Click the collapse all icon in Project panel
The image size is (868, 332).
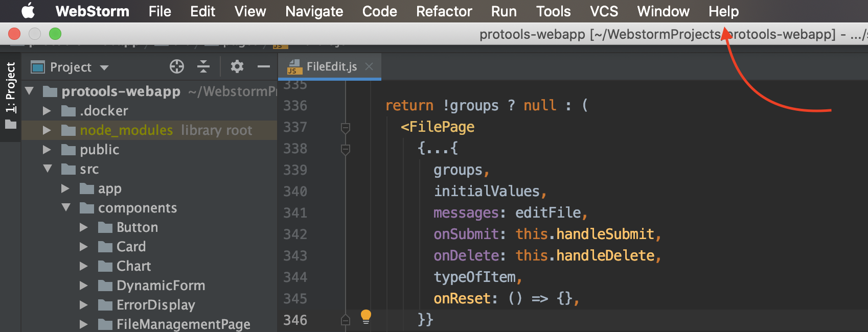(203, 66)
